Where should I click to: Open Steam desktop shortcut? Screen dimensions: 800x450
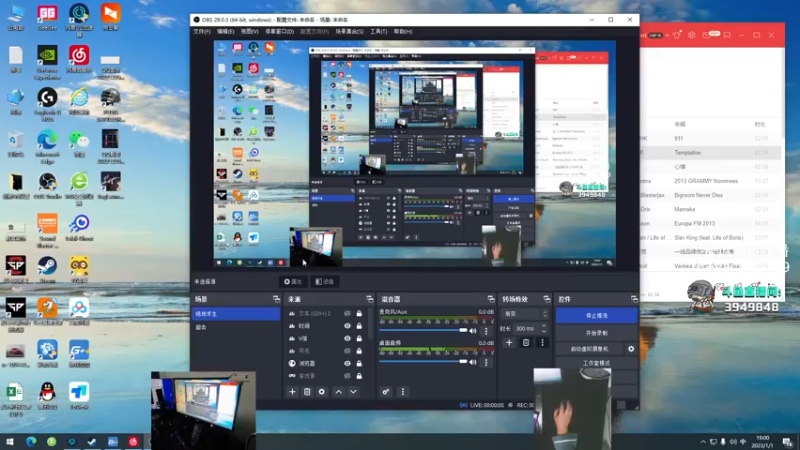tap(47, 270)
